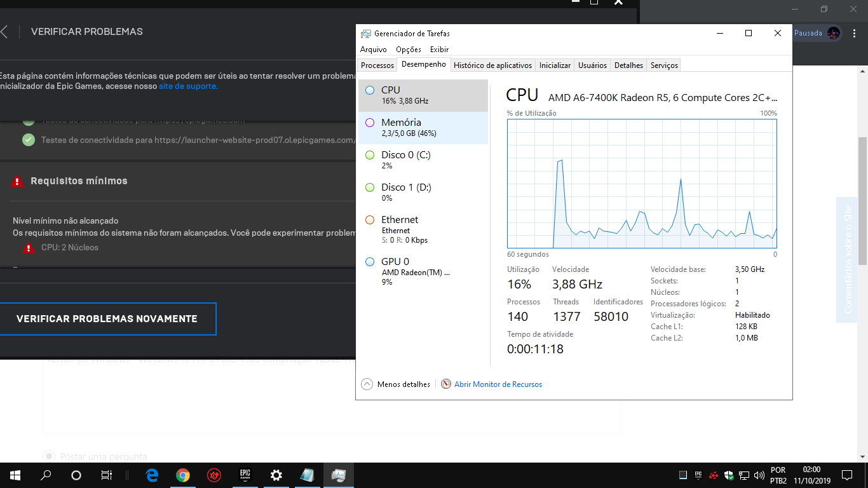The height and width of the screenshot is (488, 868).
Task: Click the Pausada browser profile label
Action: pyautogui.click(x=808, y=33)
